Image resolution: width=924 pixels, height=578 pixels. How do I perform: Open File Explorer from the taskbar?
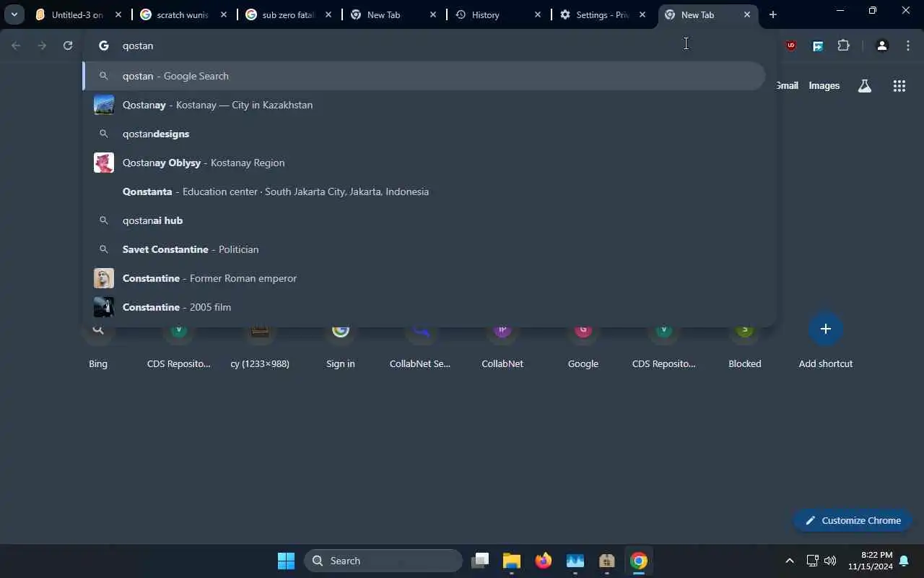coord(512,561)
